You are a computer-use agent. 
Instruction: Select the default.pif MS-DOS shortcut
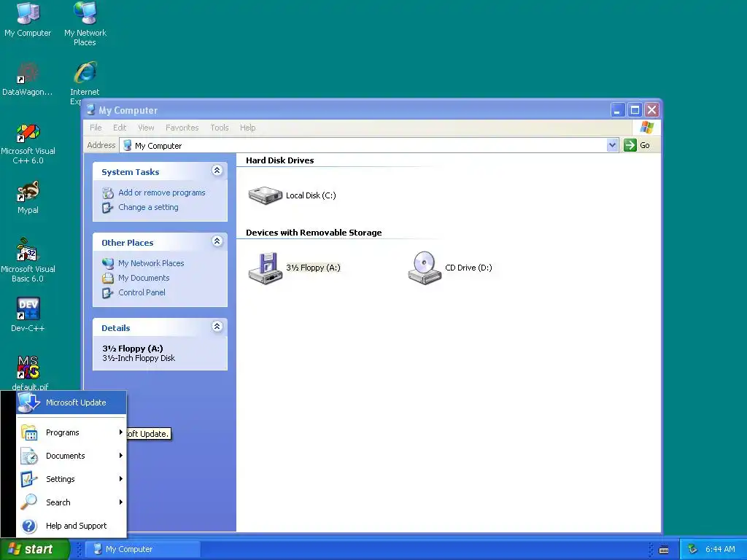[x=28, y=373]
